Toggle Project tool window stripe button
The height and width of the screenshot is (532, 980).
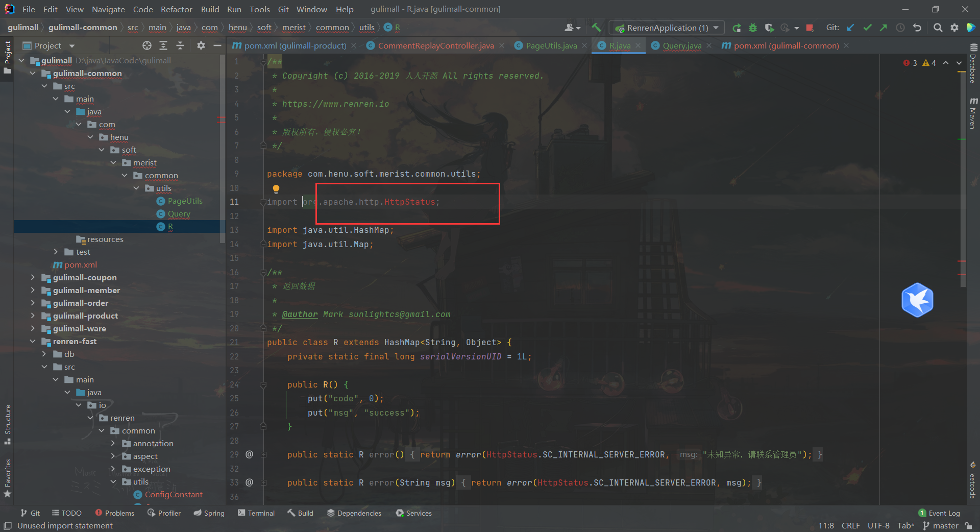click(x=8, y=57)
